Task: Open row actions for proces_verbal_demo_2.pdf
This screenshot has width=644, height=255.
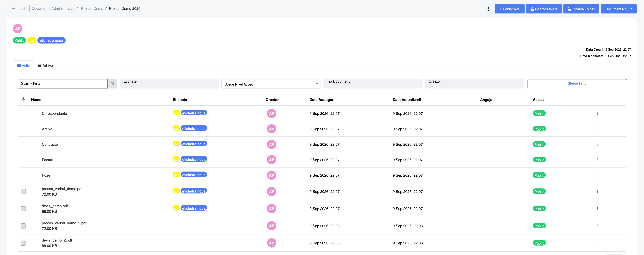Action: pos(598,226)
